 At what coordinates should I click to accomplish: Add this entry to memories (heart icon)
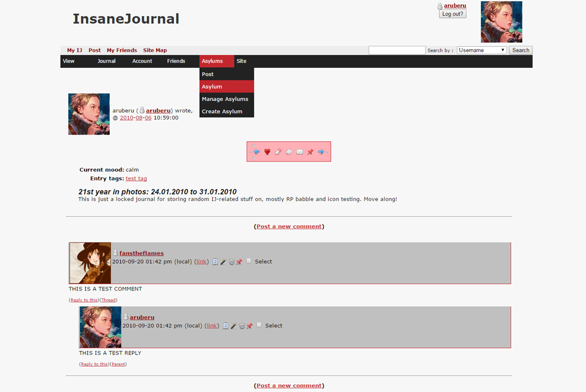point(267,152)
